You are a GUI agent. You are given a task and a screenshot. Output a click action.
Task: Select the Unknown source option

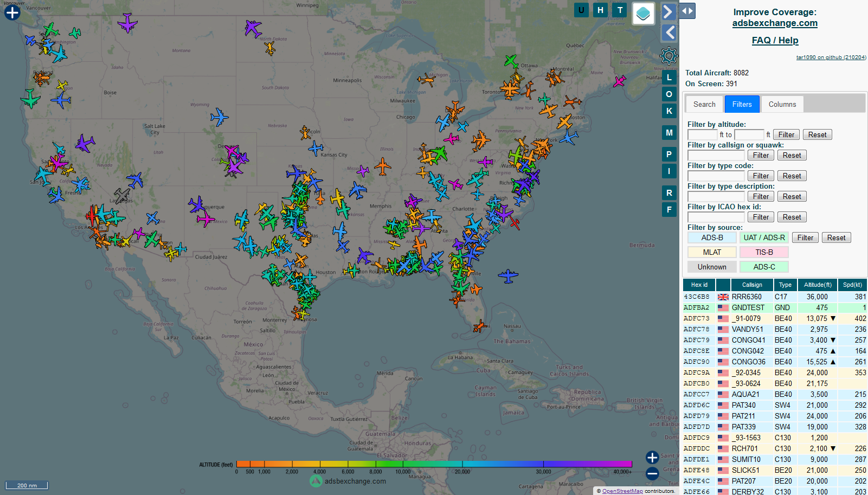pos(712,267)
